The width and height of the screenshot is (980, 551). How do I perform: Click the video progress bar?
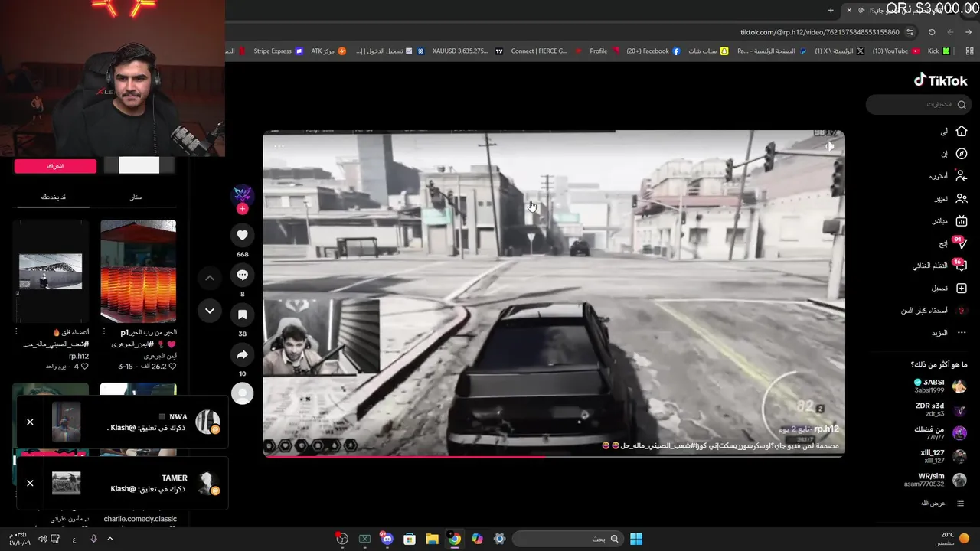coord(554,456)
